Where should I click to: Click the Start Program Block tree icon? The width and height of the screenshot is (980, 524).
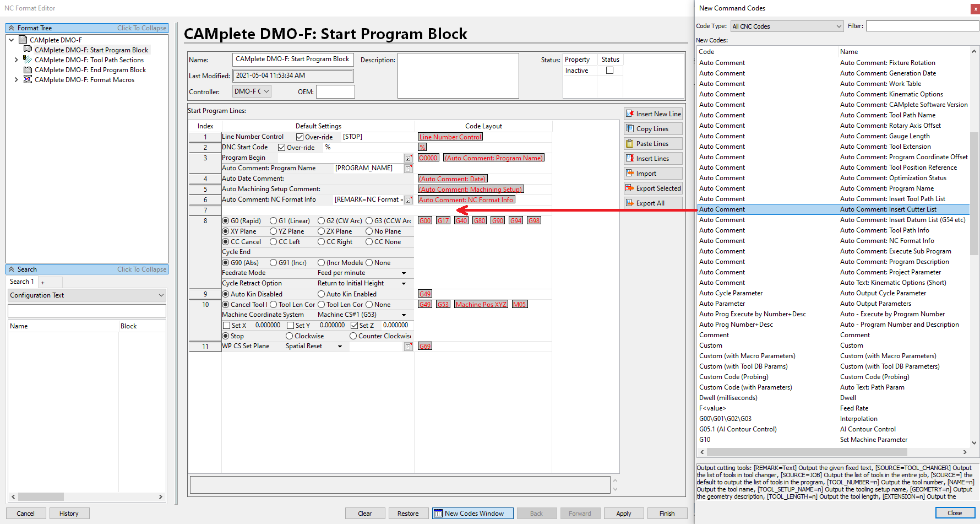[28, 50]
